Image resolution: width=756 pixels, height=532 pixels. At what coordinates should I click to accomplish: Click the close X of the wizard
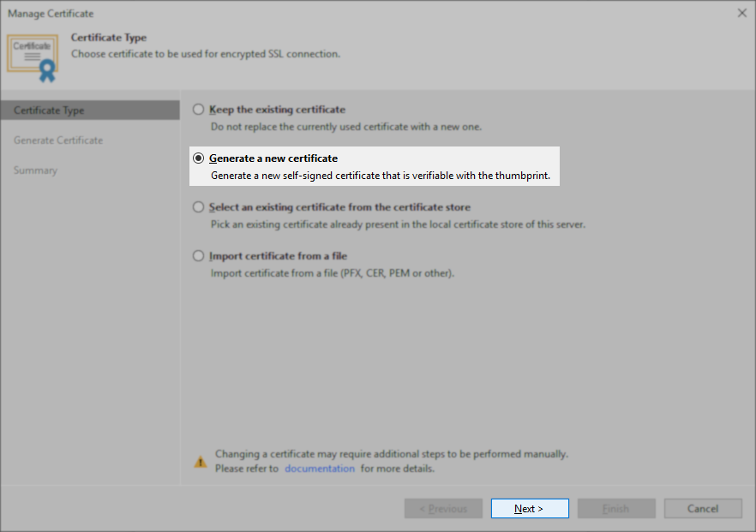(x=741, y=13)
